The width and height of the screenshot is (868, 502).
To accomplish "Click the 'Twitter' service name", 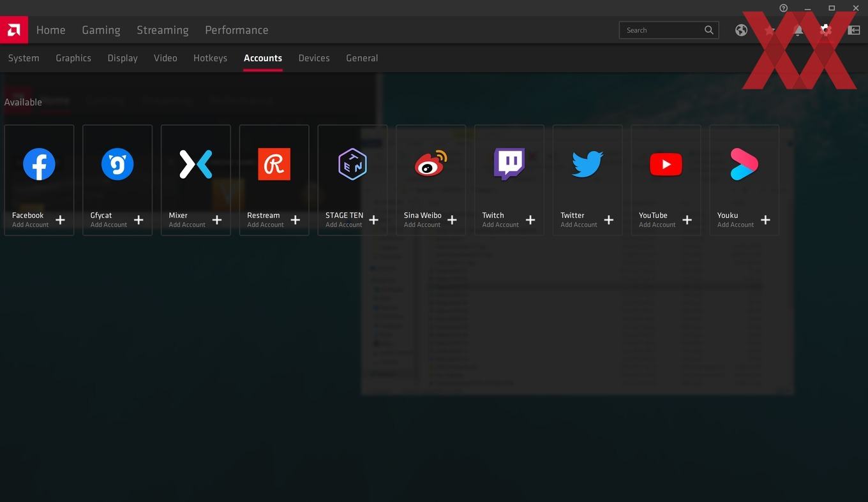I will click(x=572, y=215).
